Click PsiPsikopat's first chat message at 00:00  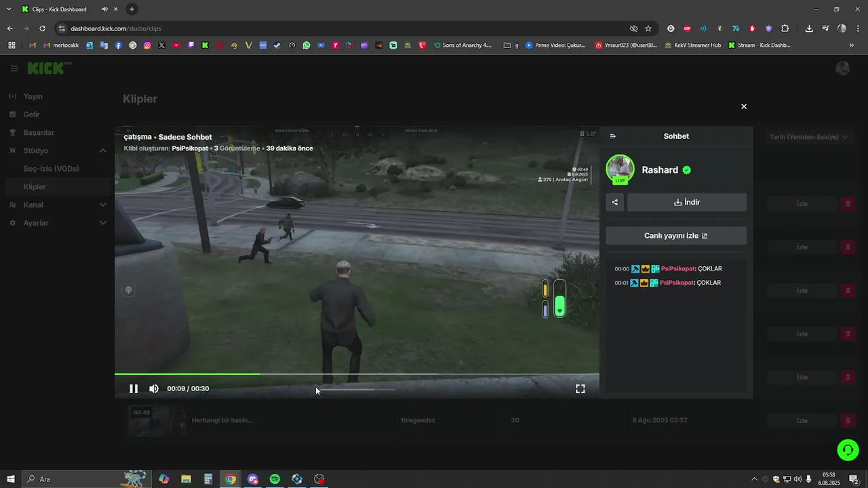click(x=668, y=268)
